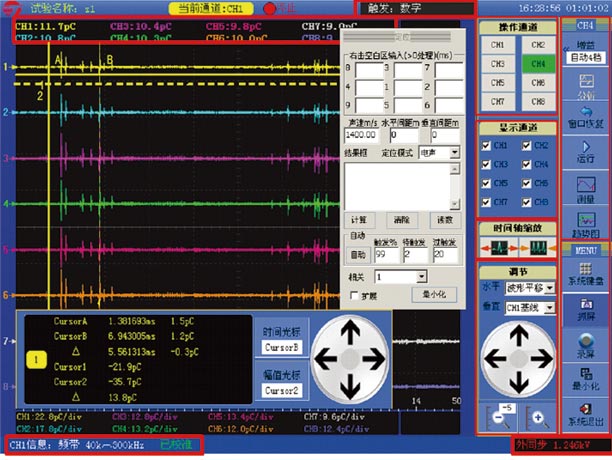This screenshot has height=460, width=612.
Task: Toggle CH1 checkbox in display channels
Action: [x=487, y=146]
